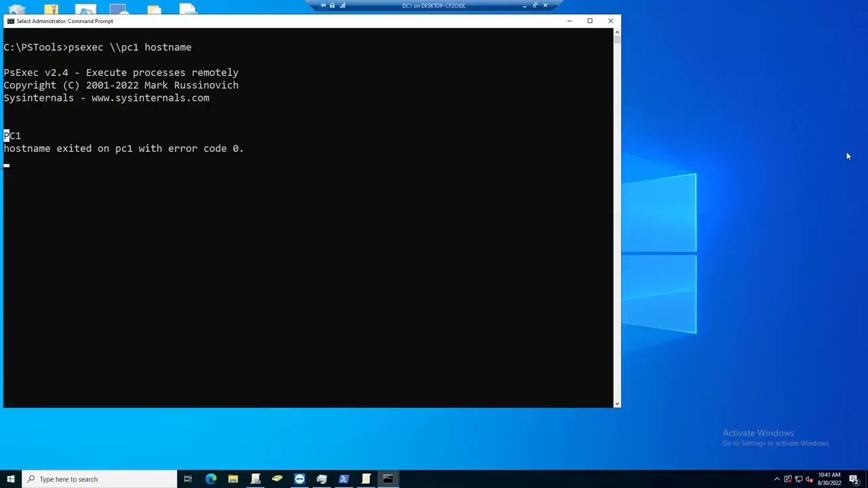
Task: Launch Microsoft Edge from the taskbar
Action: coord(211,479)
